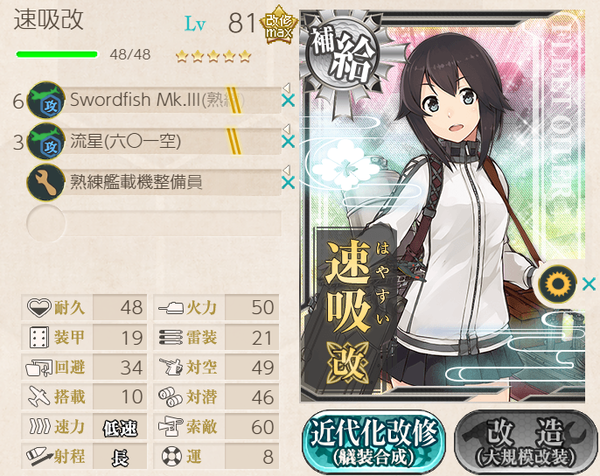Remove the expansion slot item with X
Image resolution: width=600 pixels, height=476 pixels.
click(x=589, y=284)
